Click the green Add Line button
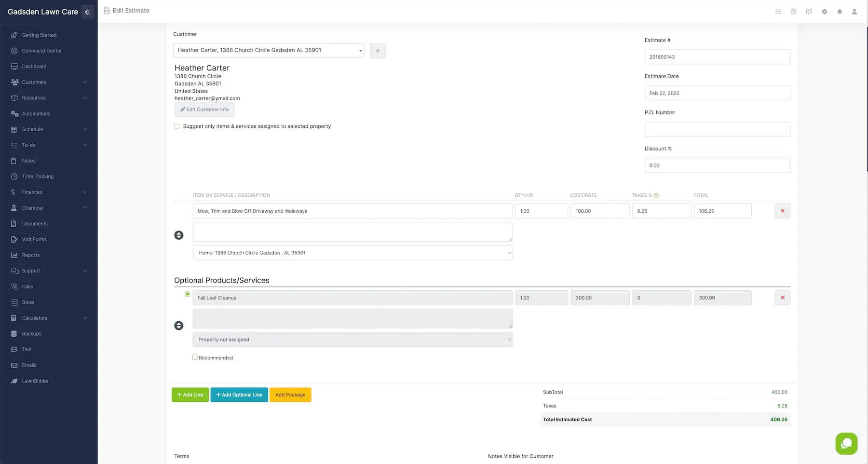This screenshot has width=868, height=464. (x=190, y=395)
